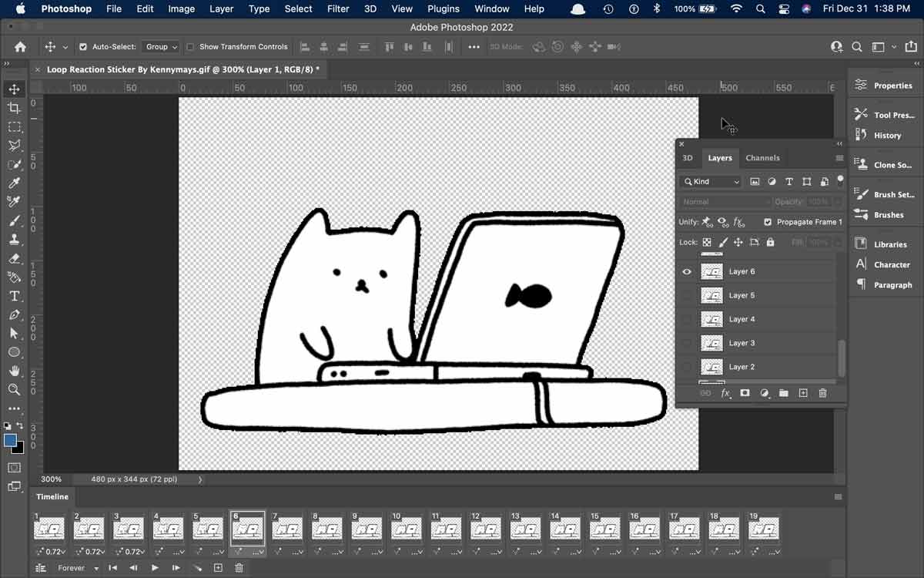Select timeline frame 10 thumbnail

click(x=407, y=529)
